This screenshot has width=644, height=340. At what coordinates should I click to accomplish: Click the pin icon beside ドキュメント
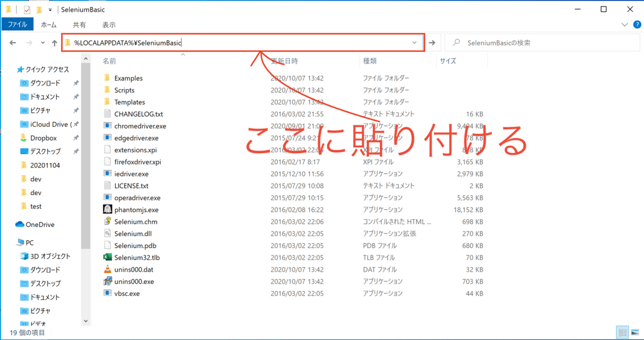76,97
